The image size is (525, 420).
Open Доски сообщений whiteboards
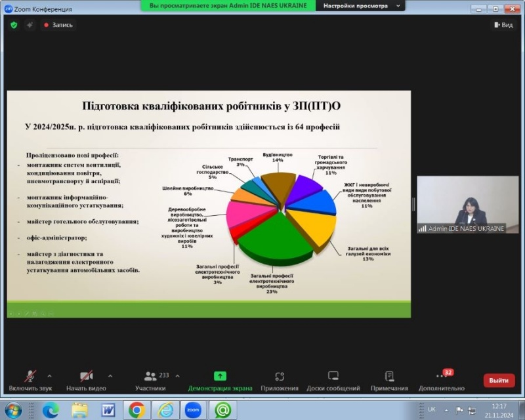[333, 376]
